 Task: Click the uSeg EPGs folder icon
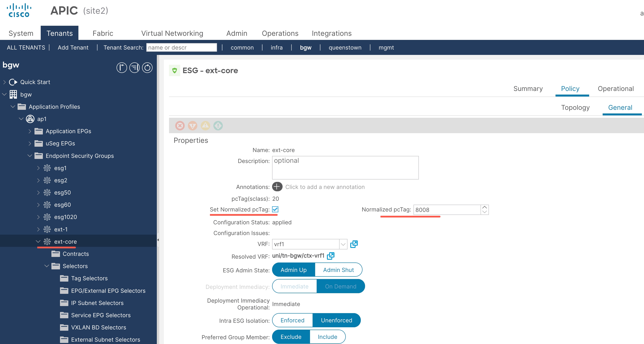pyautogui.click(x=39, y=143)
